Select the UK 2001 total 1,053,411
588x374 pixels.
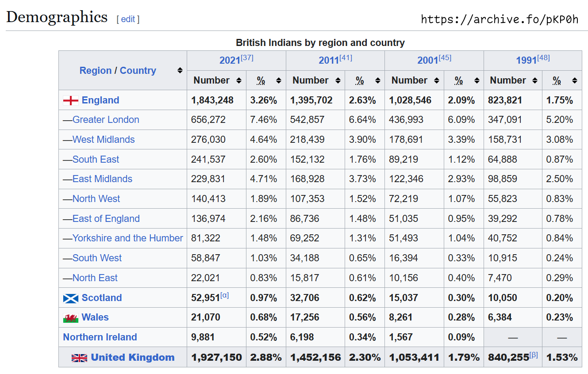[x=415, y=358]
